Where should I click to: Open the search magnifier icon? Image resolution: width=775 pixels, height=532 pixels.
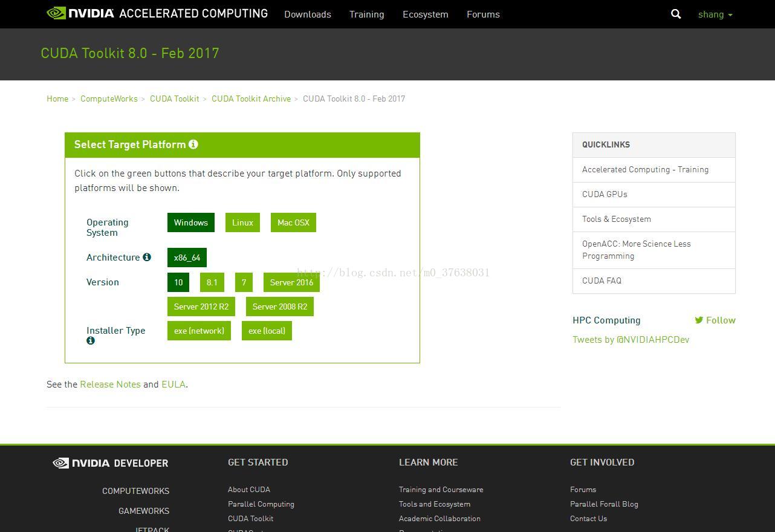[676, 14]
